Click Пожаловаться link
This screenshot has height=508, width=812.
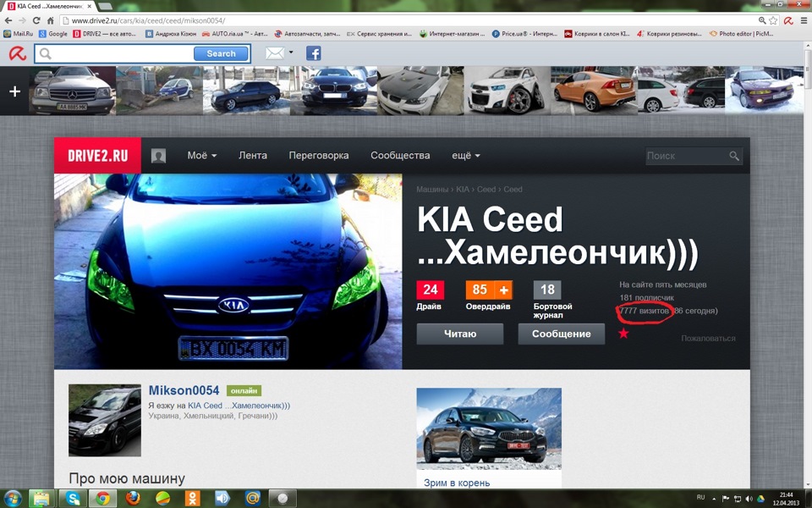[708, 338]
